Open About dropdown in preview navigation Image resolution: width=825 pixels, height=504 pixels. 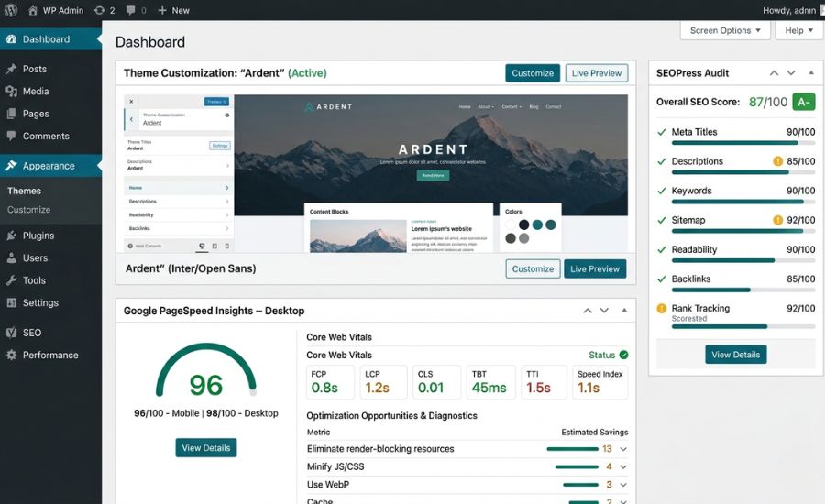486,107
